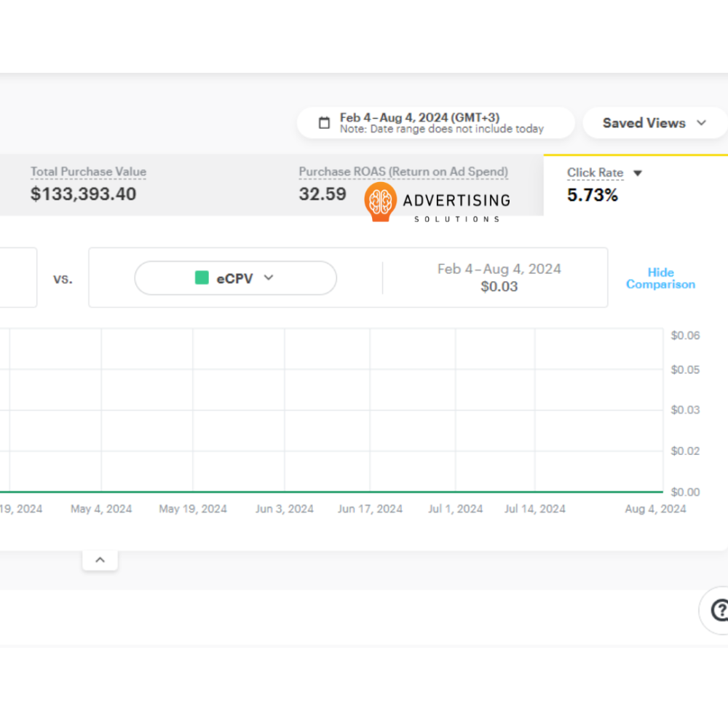The width and height of the screenshot is (728, 728).
Task: Click the Hide Comparison link
Action: point(660,278)
